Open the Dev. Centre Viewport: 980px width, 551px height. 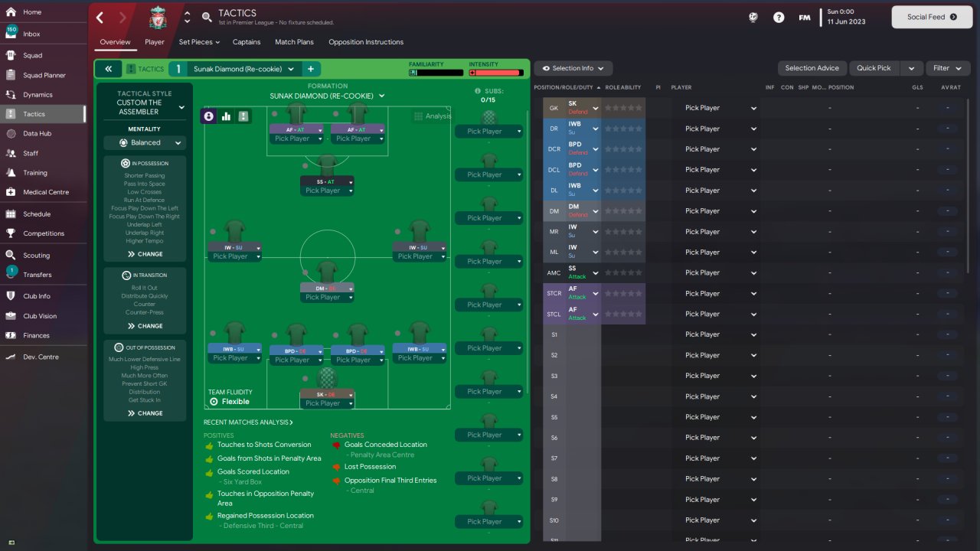(42, 357)
